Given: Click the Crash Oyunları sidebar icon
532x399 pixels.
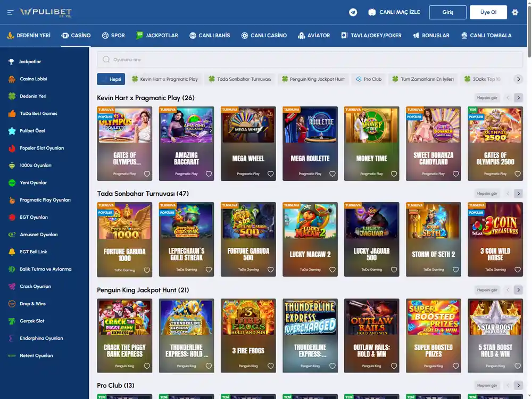Looking at the screenshot, I should pos(12,286).
